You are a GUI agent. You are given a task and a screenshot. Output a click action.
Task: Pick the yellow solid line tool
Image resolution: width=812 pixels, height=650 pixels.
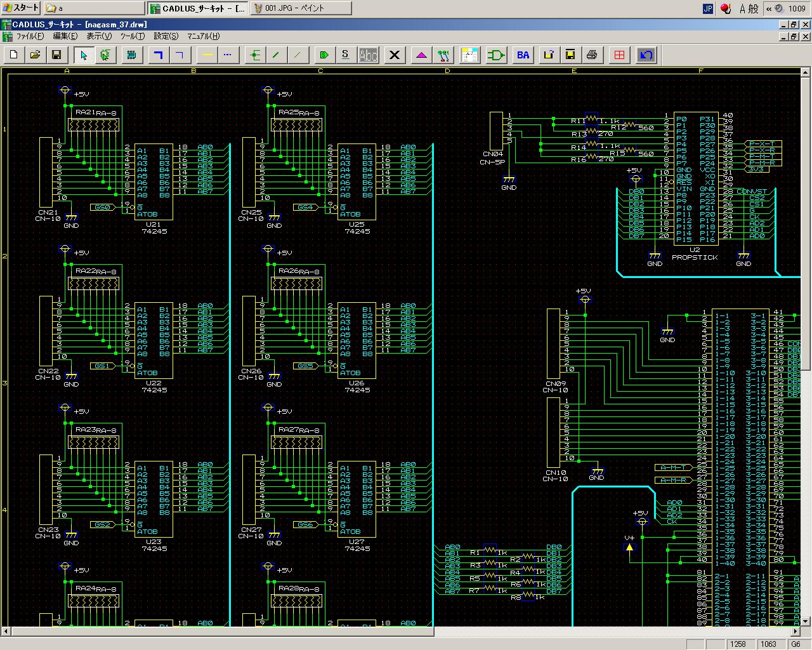(207, 55)
